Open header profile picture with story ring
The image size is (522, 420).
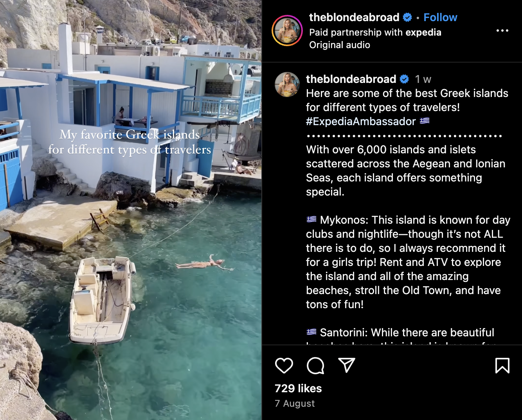(287, 31)
